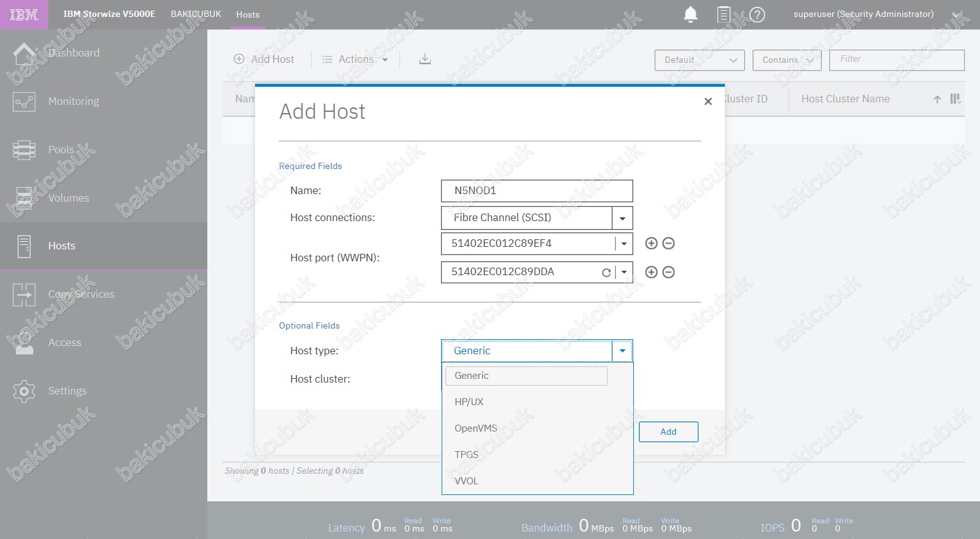The width and height of the screenshot is (980, 539).
Task: Open the Actions dropdown menu
Action: pyautogui.click(x=355, y=59)
